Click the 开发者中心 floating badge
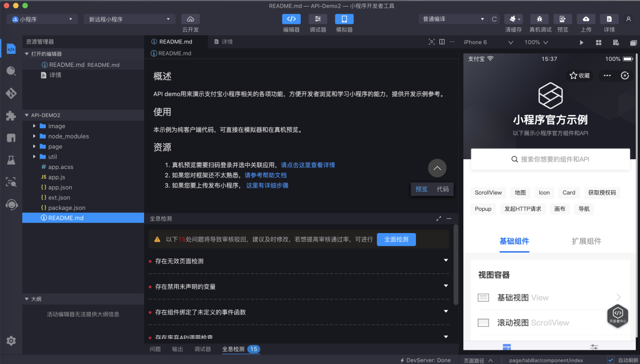This screenshot has height=364, width=640. 618,316
